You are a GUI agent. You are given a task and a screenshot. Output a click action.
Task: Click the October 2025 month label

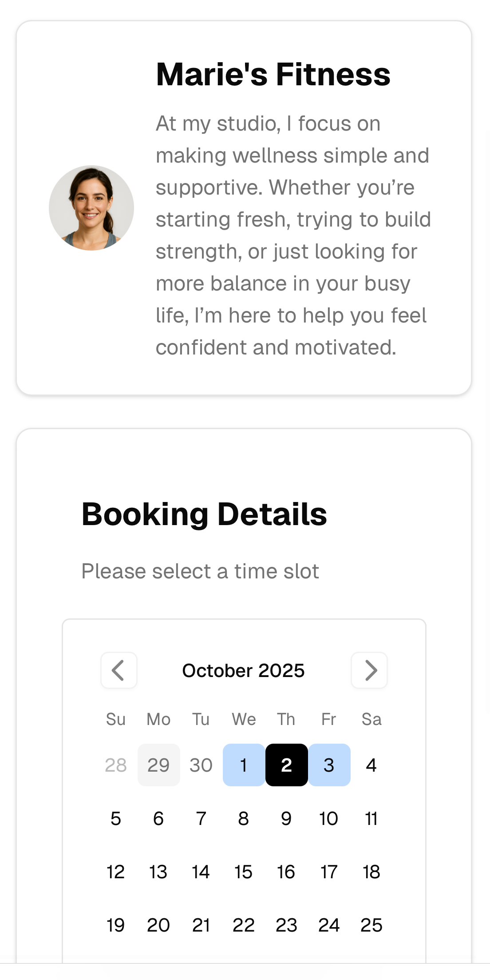pos(243,670)
